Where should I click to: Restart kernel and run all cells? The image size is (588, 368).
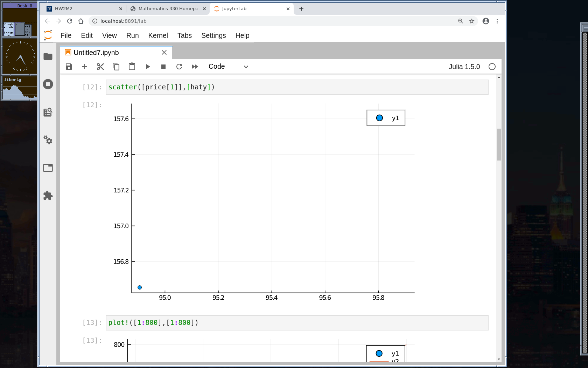(x=195, y=67)
